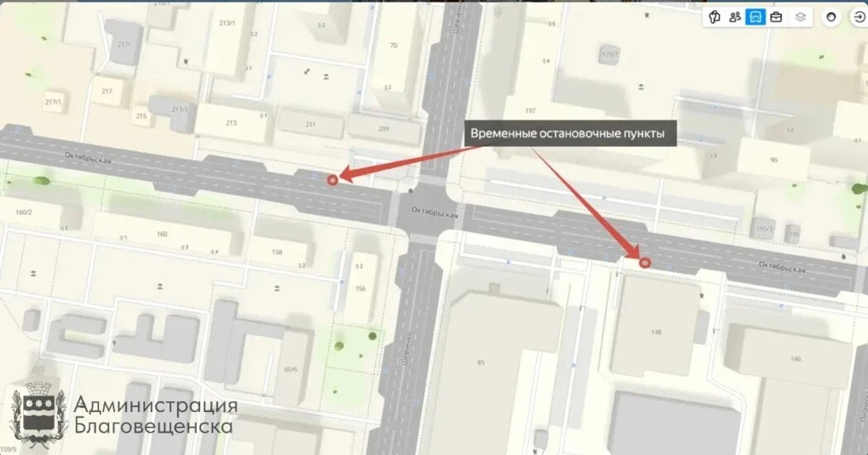This screenshot has height=455, width=868.
Task: Click the Октябрьская label at the intersection
Action: (435, 211)
